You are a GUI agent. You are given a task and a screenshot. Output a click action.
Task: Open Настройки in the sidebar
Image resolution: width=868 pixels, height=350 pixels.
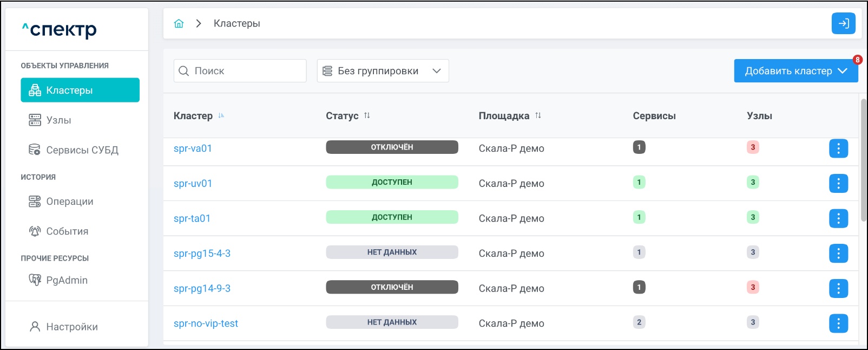point(71,327)
